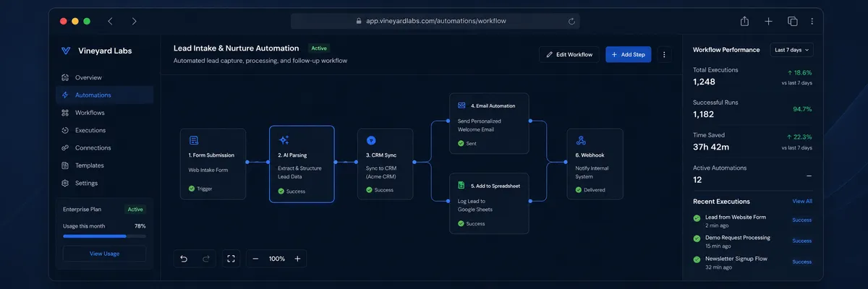
Task: Show the browser tab overview
Action: point(792,21)
